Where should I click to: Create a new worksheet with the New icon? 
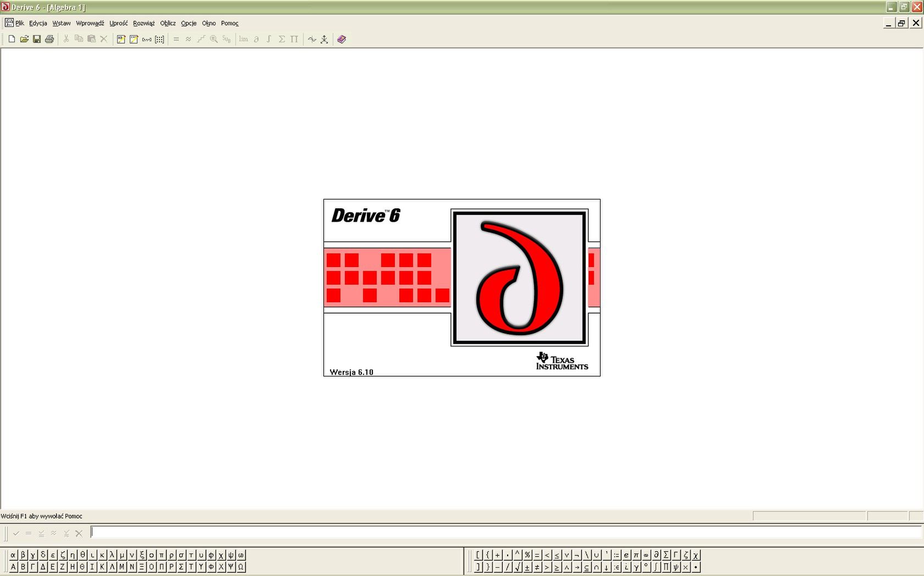pos(12,39)
